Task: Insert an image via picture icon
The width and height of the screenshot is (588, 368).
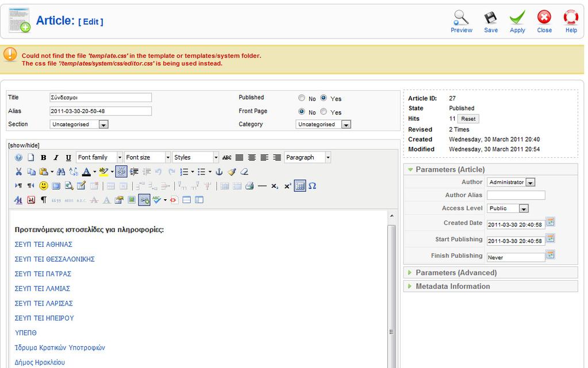Action: [x=132, y=200]
